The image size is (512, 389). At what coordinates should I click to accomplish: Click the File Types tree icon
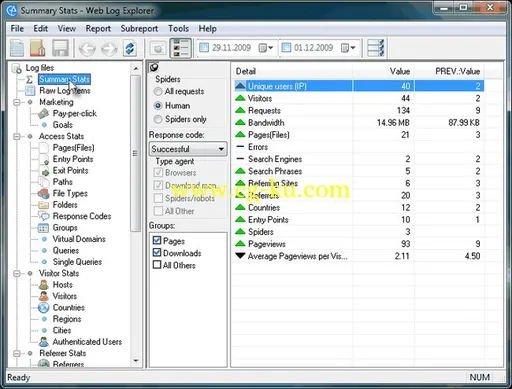click(44, 193)
